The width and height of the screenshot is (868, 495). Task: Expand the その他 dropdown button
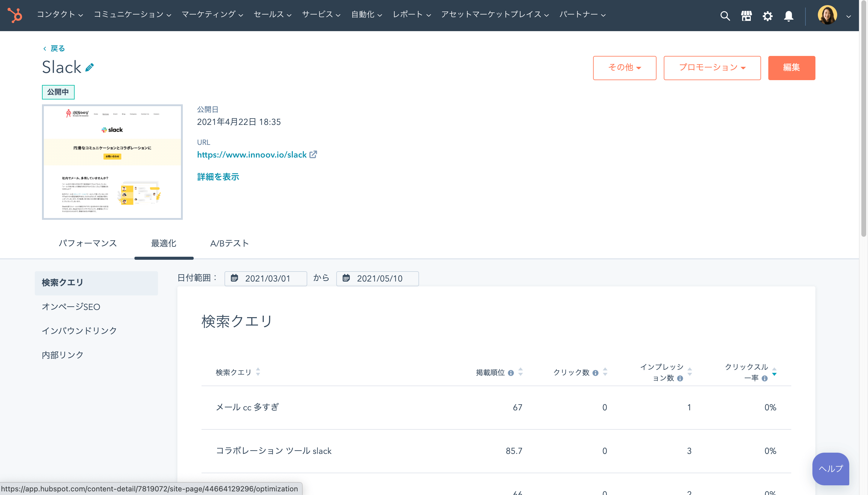pos(624,68)
